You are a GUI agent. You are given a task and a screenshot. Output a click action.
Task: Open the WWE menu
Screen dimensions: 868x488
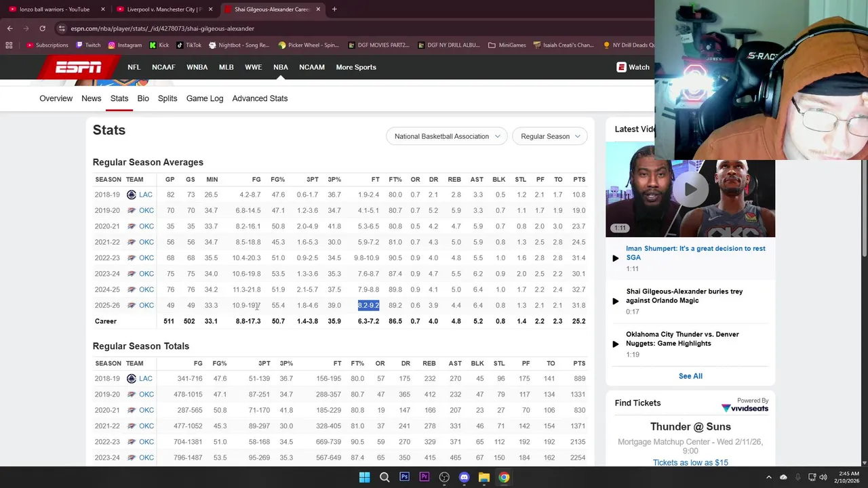coord(253,67)
